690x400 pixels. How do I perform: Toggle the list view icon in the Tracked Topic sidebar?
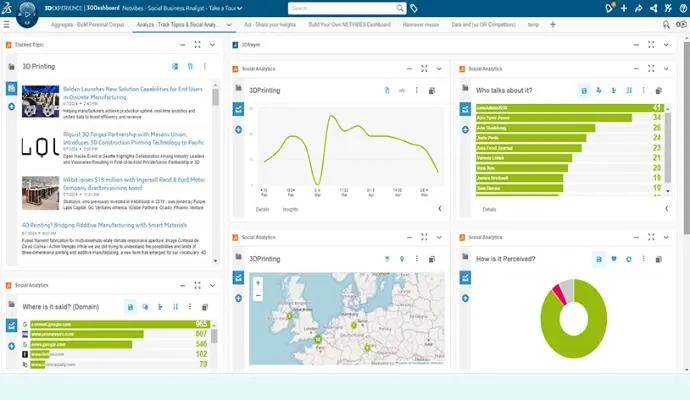pyautogui.click(x=11, y=88)
